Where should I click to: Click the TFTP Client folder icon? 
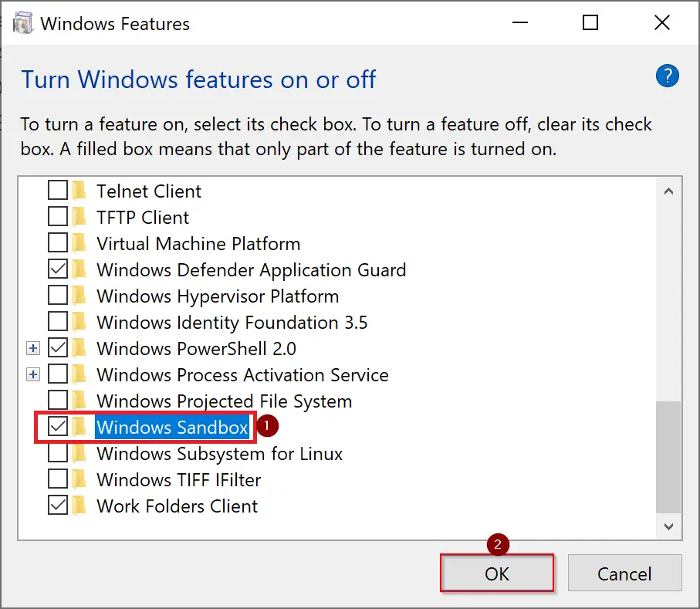point(79,217)
